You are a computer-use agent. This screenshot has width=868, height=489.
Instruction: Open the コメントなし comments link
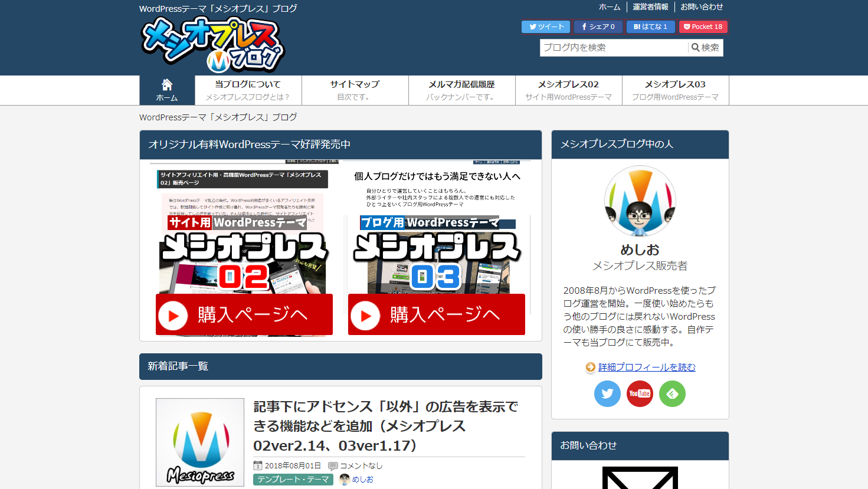pos(361,465)
